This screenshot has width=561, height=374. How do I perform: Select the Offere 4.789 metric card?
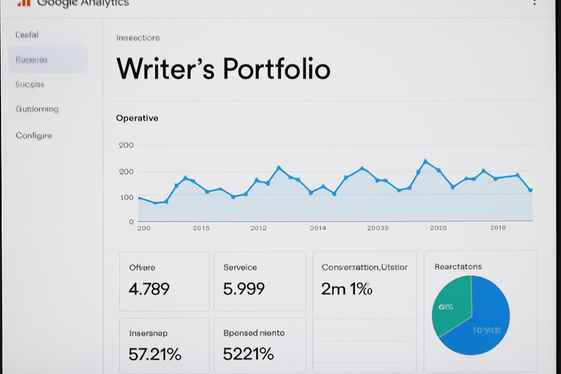pyautogui.click(x=164, y=281)
